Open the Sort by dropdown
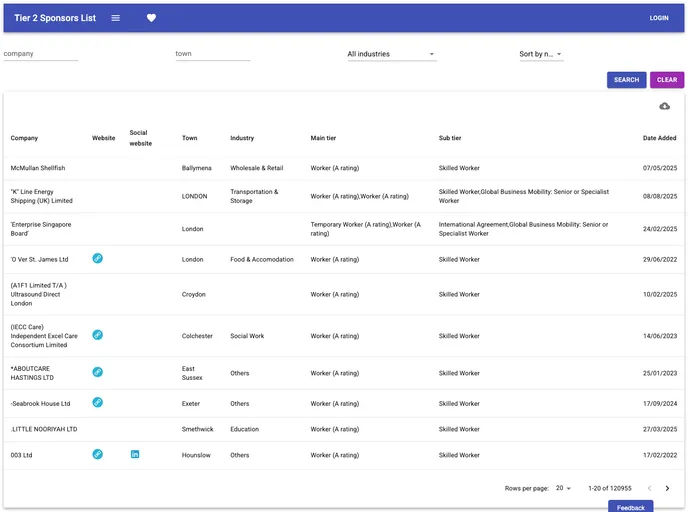 tap(541, 54)
